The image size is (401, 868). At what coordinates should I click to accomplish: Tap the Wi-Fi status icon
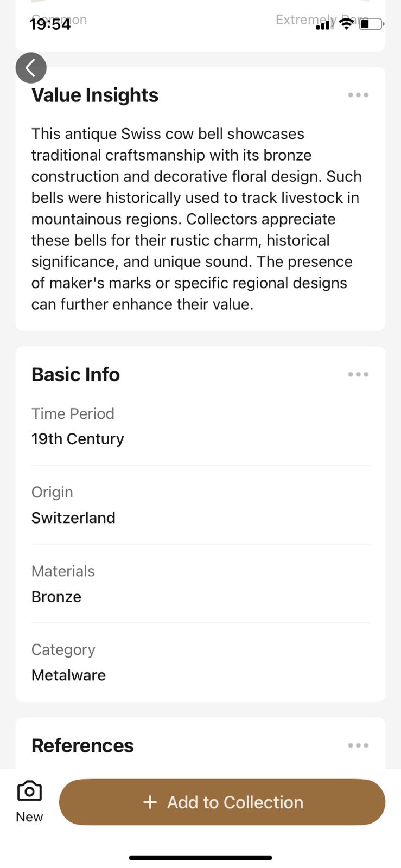click(x=346, y=23)
